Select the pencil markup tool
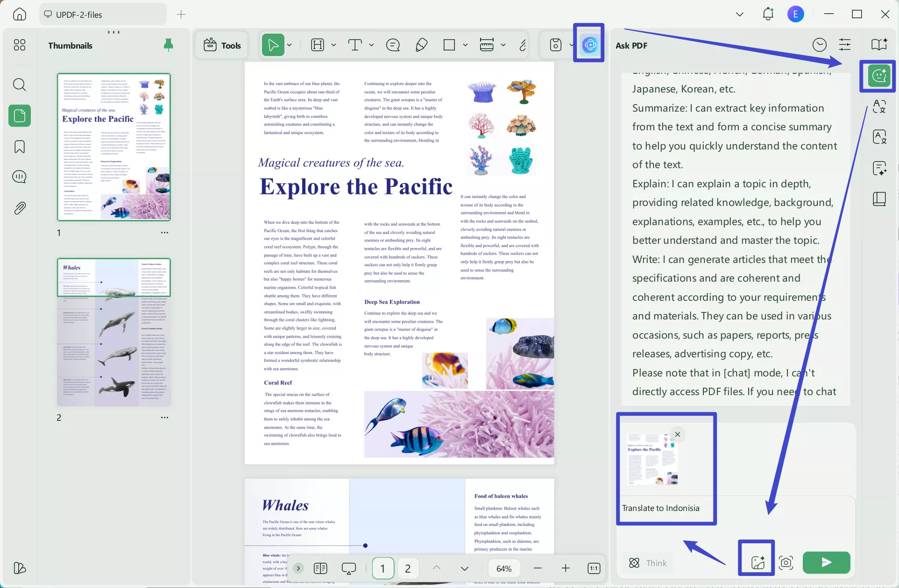This screenshot has height=588, width=899. pyautogui.click(x=421, y=45)
